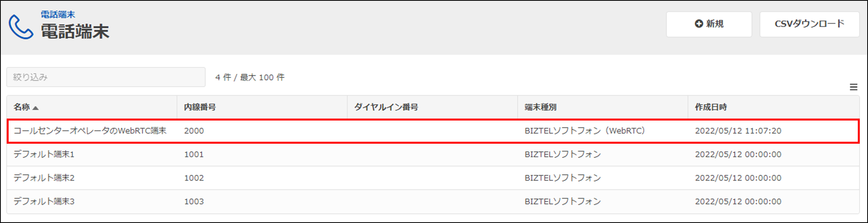Sort by ダイヤルイン番号 column header

386,107
